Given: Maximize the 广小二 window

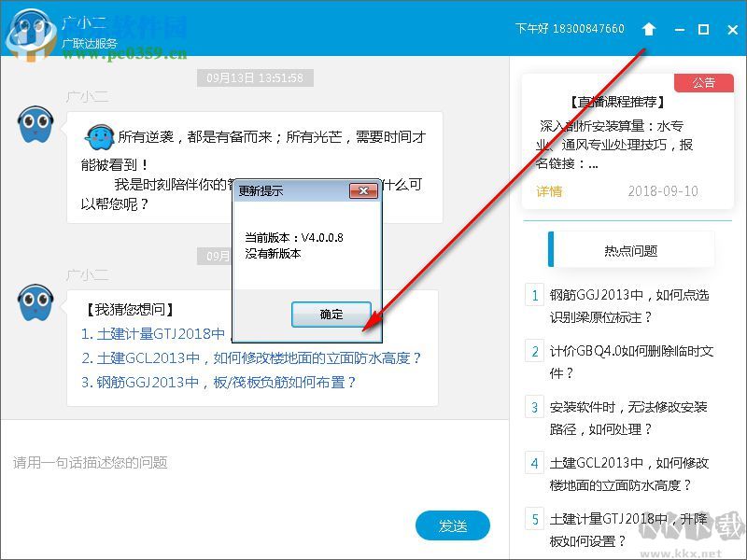Looking at the screenshot, I should pos(704,30).
